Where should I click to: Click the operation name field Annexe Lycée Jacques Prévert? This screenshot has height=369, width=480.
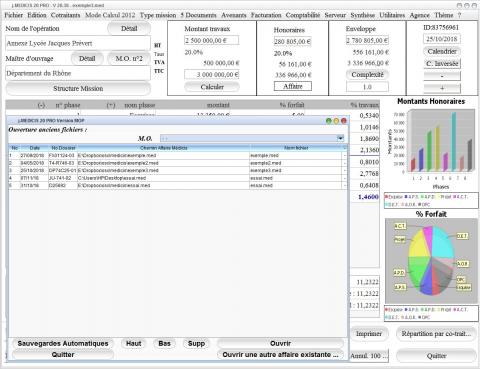(78, 43)
